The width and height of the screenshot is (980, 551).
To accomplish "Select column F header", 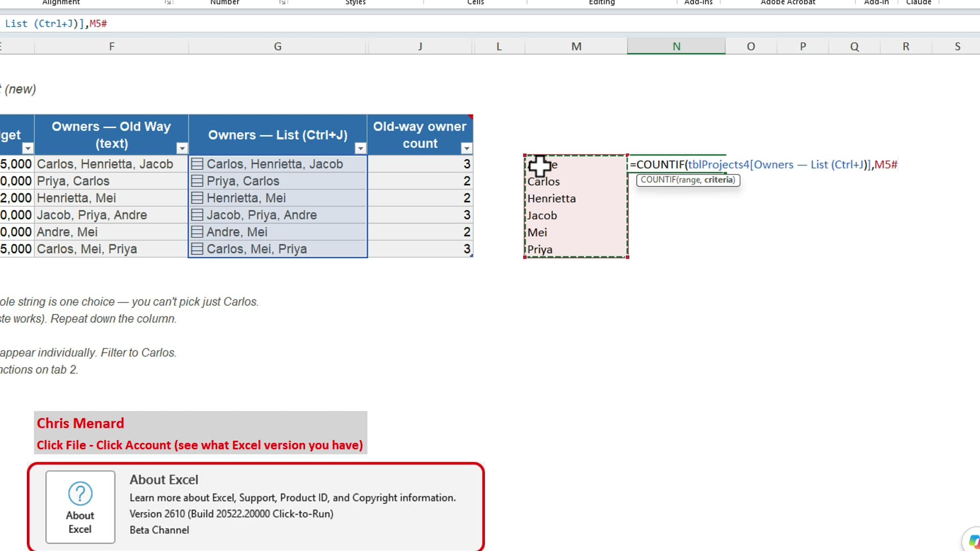I will [112, 46].
